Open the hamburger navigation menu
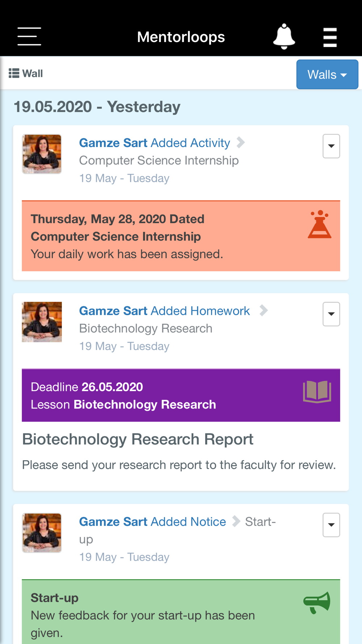This screenshot has height=644, width=362. (x=29, y=37)
